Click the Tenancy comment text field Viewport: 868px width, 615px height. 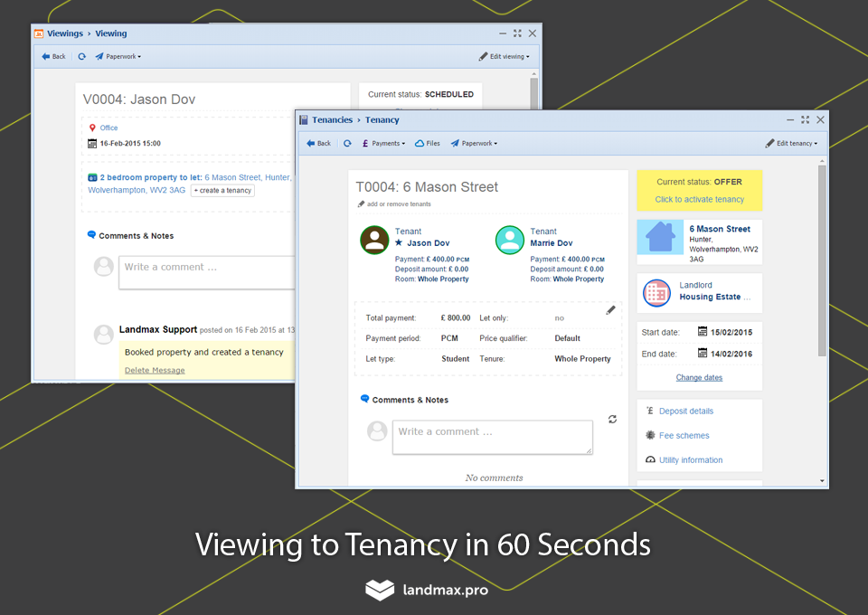pos(493,438)
